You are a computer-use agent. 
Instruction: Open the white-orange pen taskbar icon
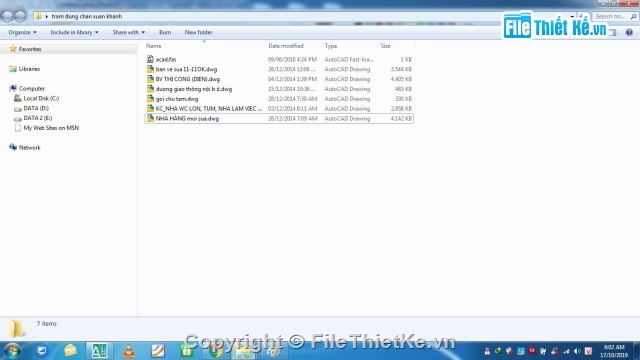tap(158, 351)
